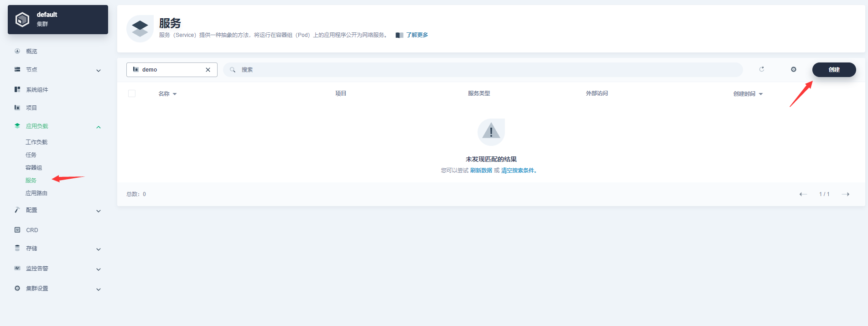The image size is (868, 326).
Task: Click the refresh icon in the toolbar
Action: coord(761,69)
